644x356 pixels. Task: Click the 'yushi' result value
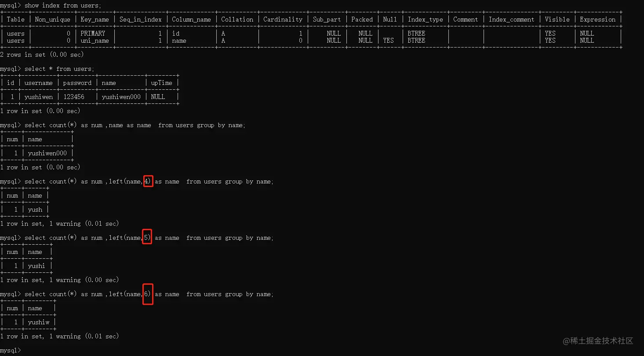(36, 266)
